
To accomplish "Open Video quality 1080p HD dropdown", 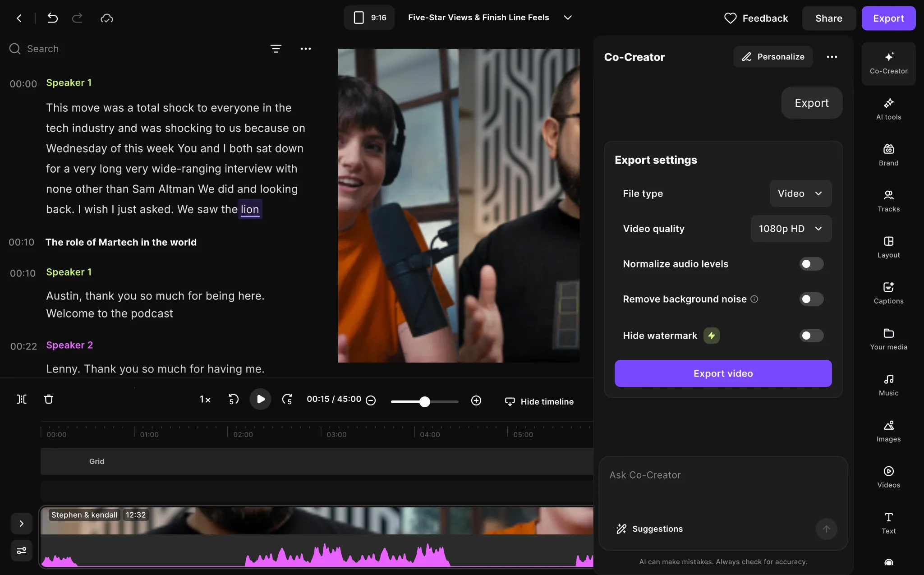I will (x=791, y=229).
